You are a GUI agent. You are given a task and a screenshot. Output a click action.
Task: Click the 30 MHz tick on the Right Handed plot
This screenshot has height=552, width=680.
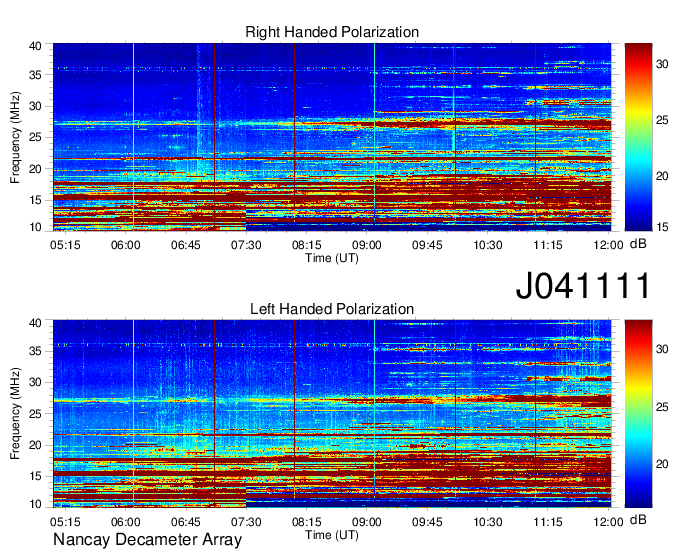(x=35, y=106)
